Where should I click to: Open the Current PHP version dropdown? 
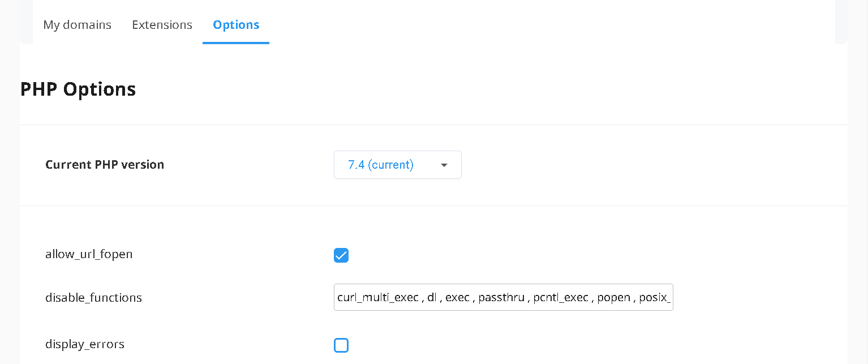(x=397, y=165)
